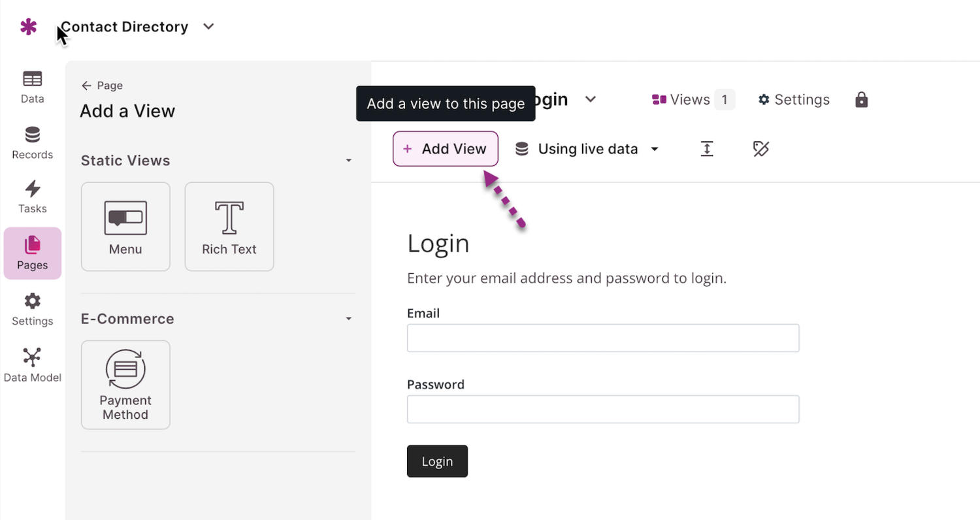
Task: Open the Contact Directory app dropdown
Action: point(208,27)
